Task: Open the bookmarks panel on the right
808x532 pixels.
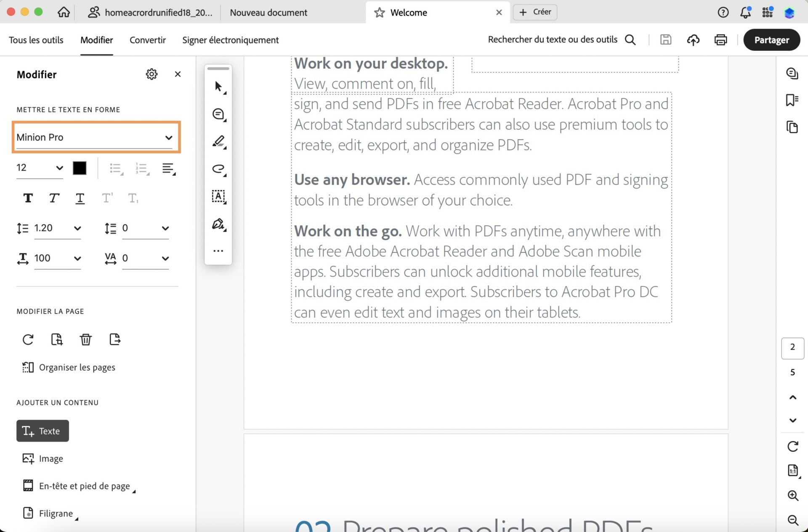Action: (792, 100)
